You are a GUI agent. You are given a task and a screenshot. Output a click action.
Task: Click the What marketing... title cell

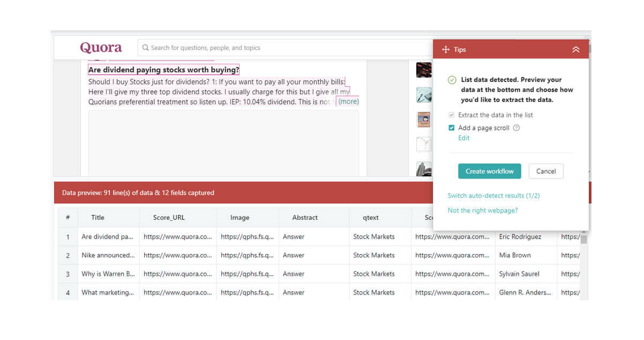click(x=108, y=293)
